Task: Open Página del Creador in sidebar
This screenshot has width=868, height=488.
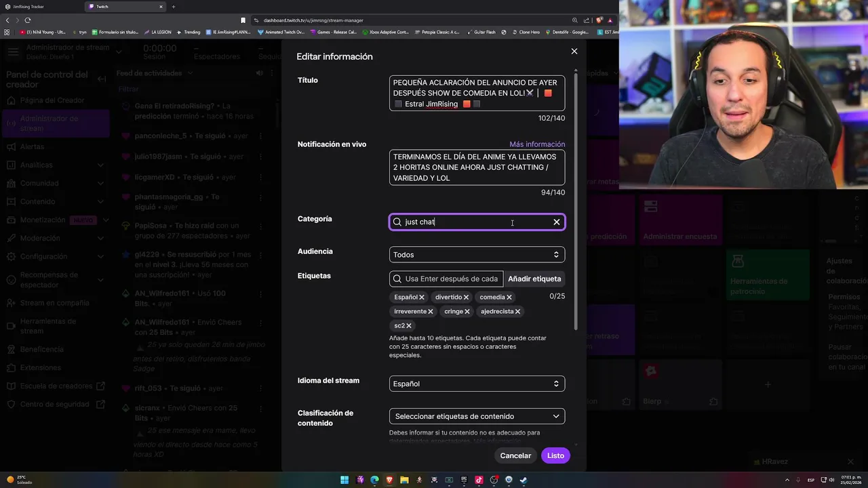Action: click(52, 100)
